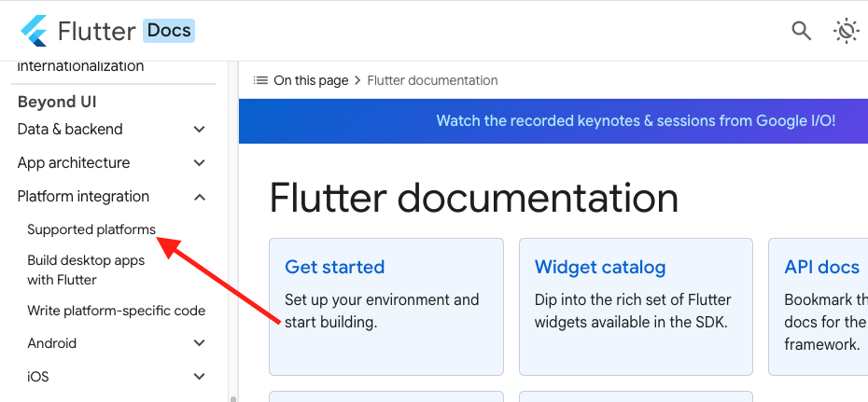
Task: Click the On this page list icon
Action: (x=260, y=80)
